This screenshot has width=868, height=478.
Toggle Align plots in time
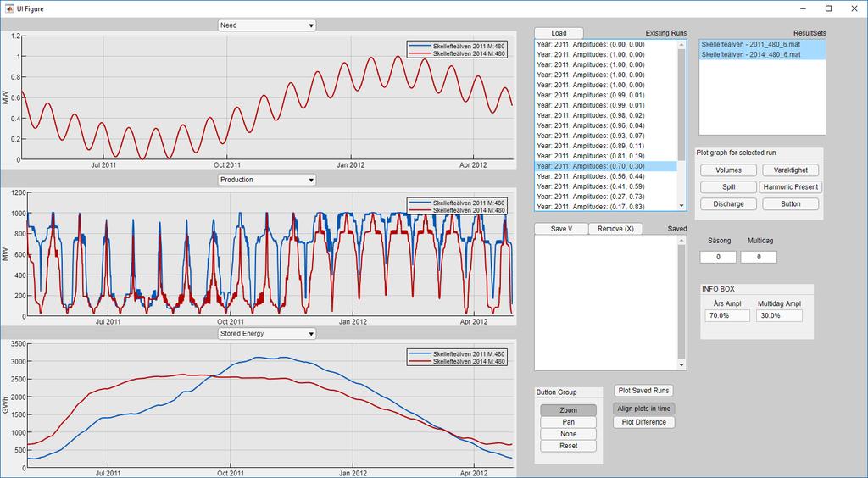pyautogui.click(x=644, y=409)
